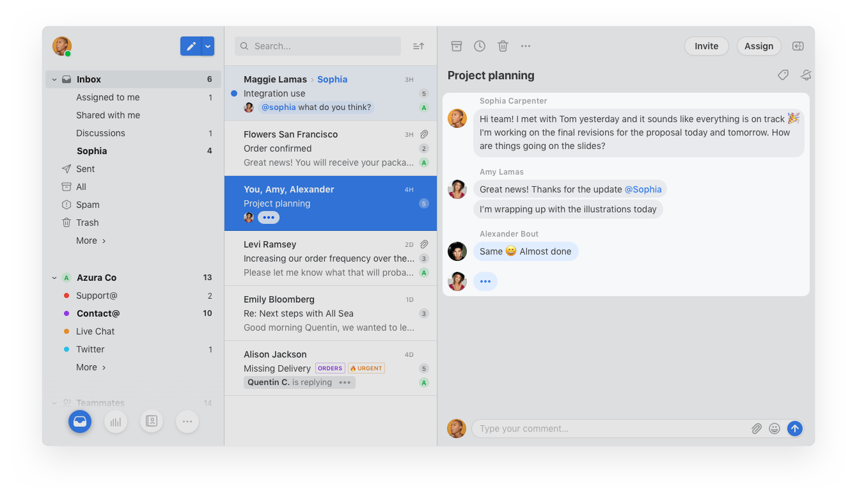Open the label tag icon
This screenshot has height=504, width=857.
coord(783,75)
